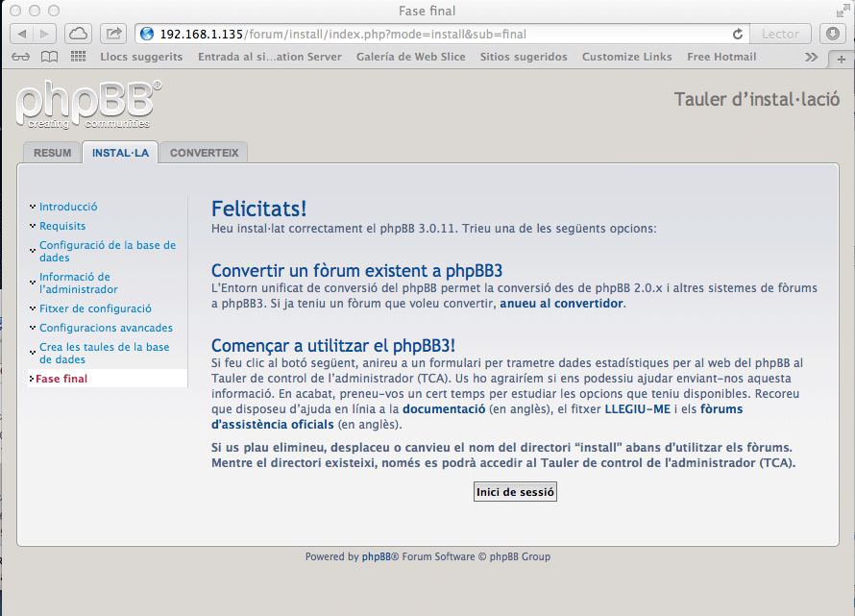
Task: Select the INSTAL·LA tab
Action: (120, 153)
